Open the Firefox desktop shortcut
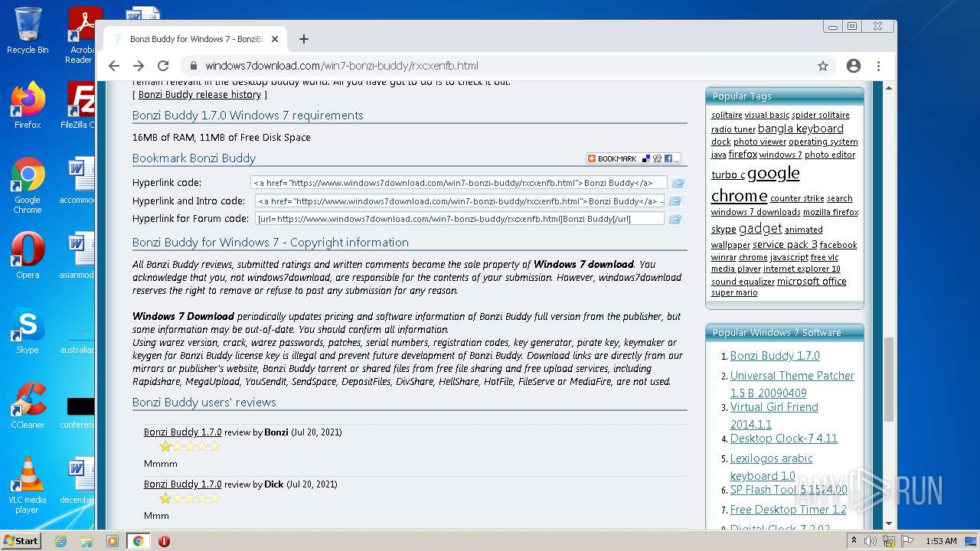Screen dimensions: 980x551 28,106
